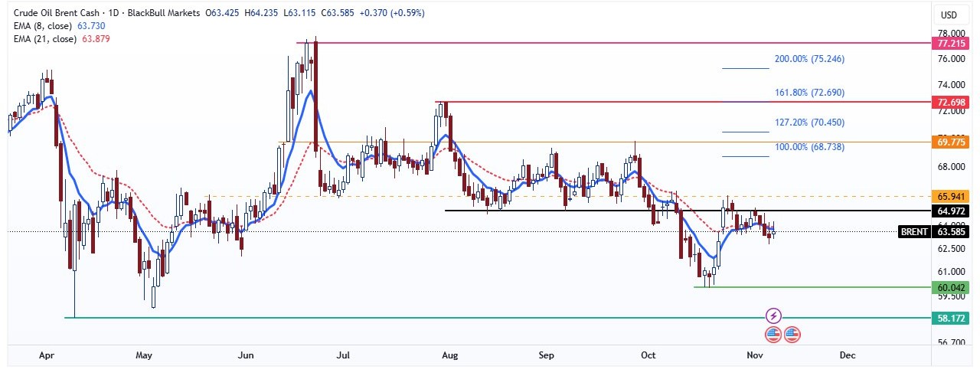Select the 200.00% Fibonacci level label

809,59
